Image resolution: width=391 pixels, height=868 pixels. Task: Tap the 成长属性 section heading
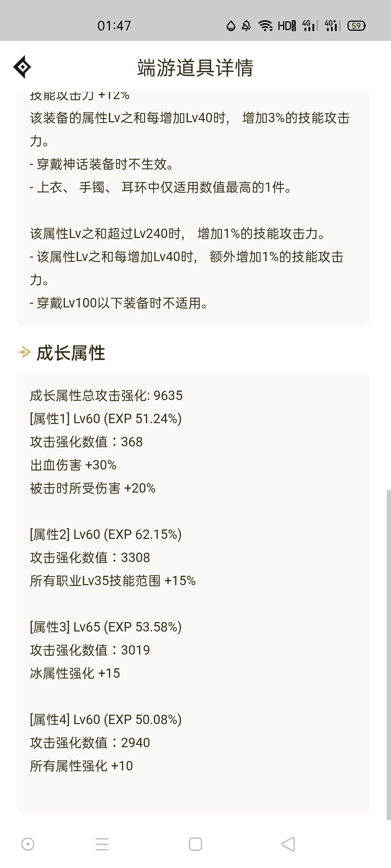point(71,353)
